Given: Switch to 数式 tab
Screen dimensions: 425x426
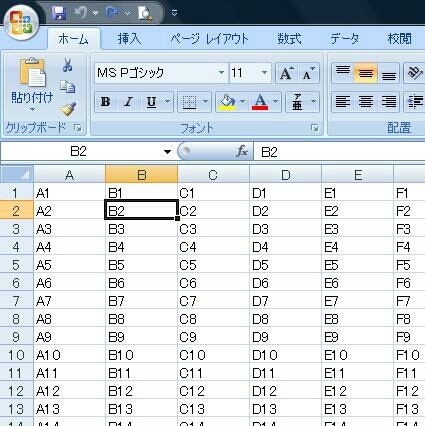Looking at the screenshot, I should [x=290, y=39].
